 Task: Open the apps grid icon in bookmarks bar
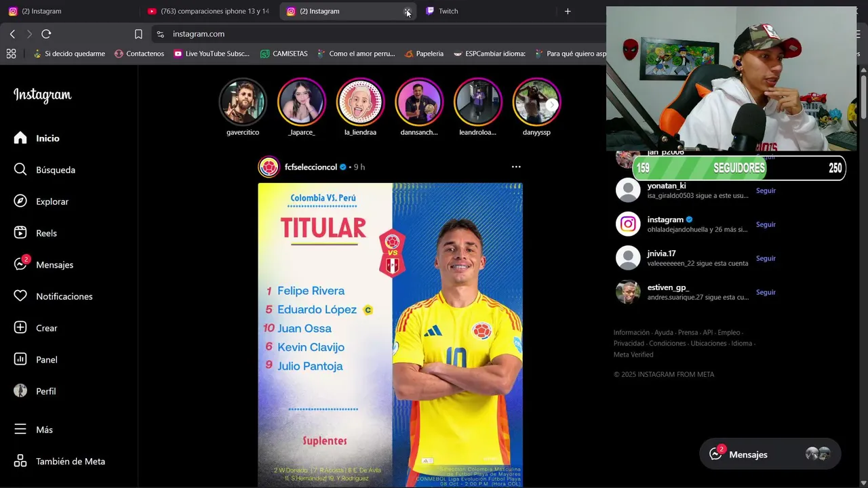11,54
